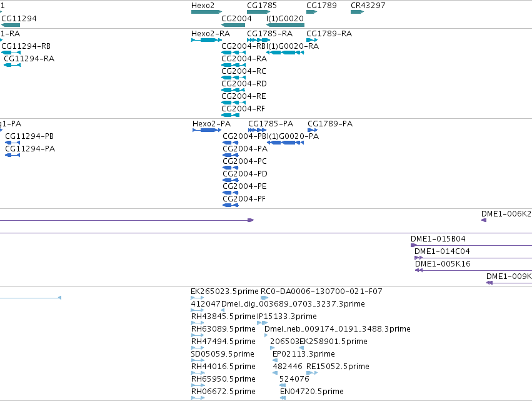Select the CG1785-PA protein label
Image resolution: width=532 pixels, height=401 pixels.
tap(271, 124)
